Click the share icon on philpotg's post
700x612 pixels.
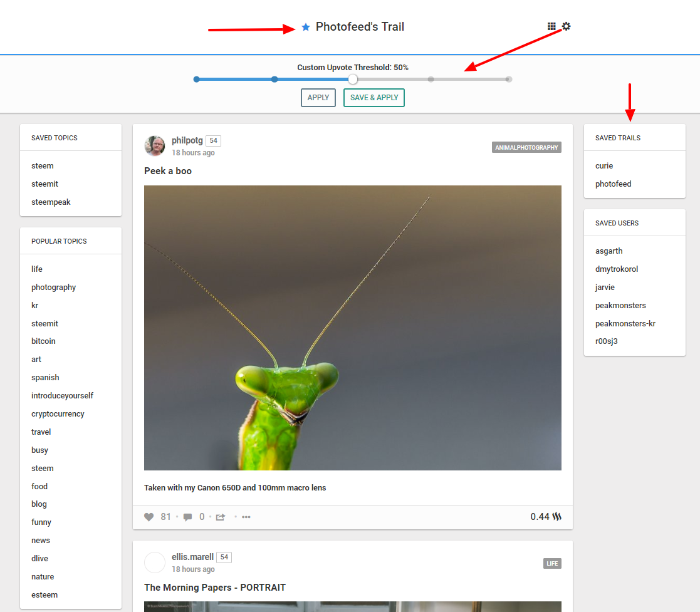coord(221,517)
